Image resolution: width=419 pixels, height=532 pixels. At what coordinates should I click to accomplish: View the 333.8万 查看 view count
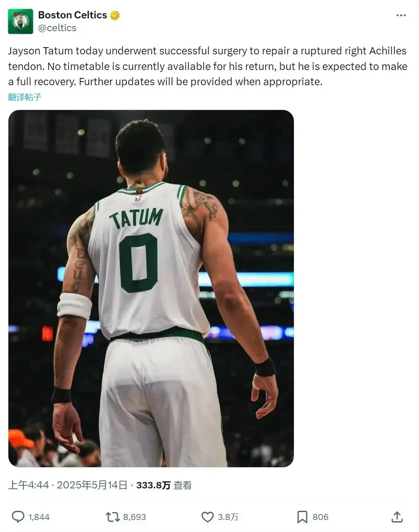pyautogui.click(x=164, y=485)
